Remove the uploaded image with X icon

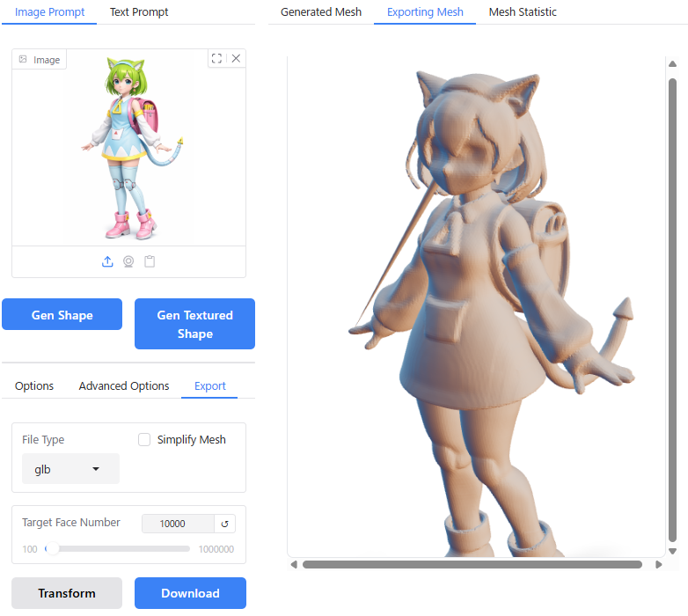tap(236, 58)
